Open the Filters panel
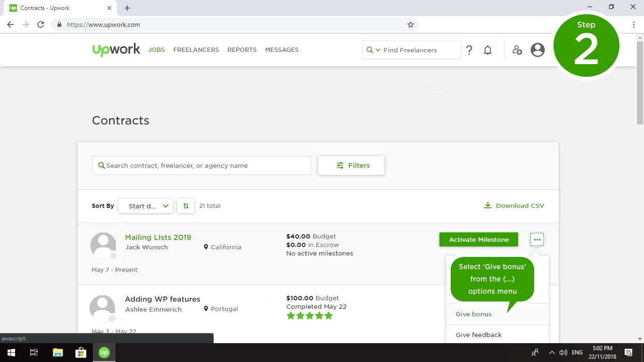The image size is (644, 362). [x=351, y=165]
